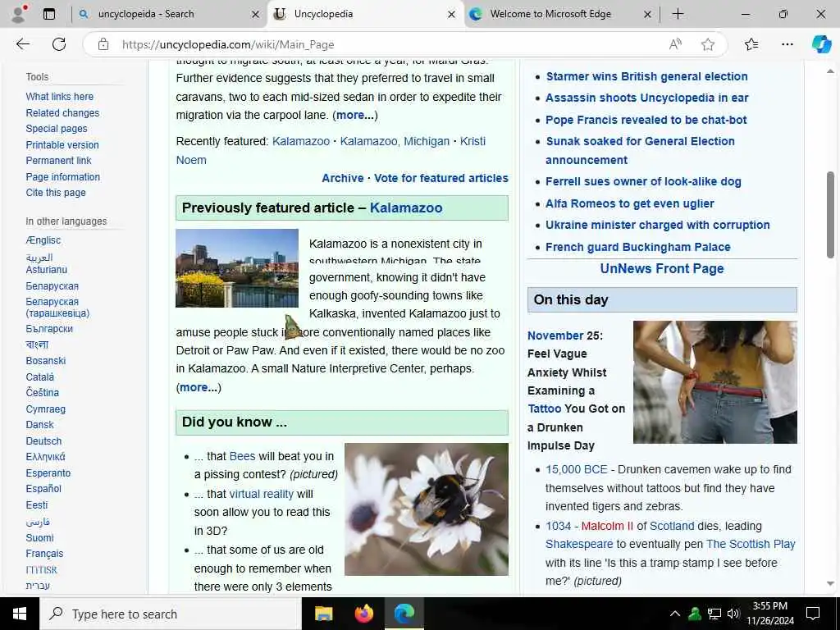Open Settings and more ellipsis menu
The height and width of the screenshot is (630, 840).
[787, 44]
